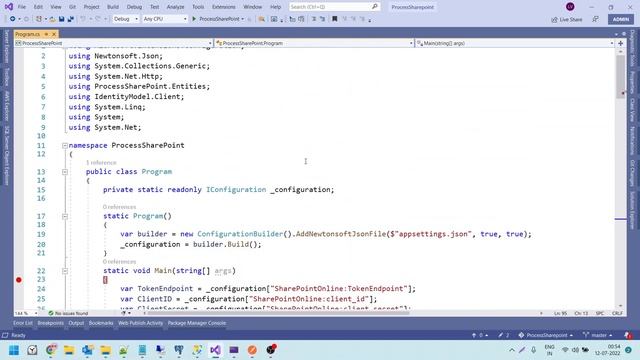Click the Chrome taskbar icon
This screenshot has width=640, height=360.
tap(51, 350)
